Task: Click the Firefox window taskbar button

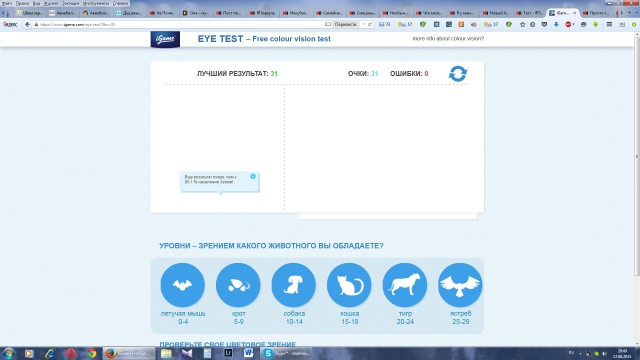Action: point(129,353)
